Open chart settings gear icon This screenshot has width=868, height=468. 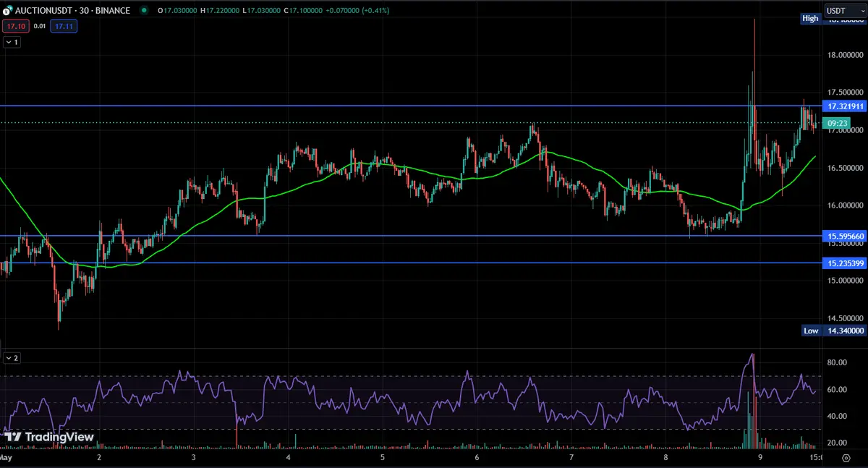tap(846, 458)
